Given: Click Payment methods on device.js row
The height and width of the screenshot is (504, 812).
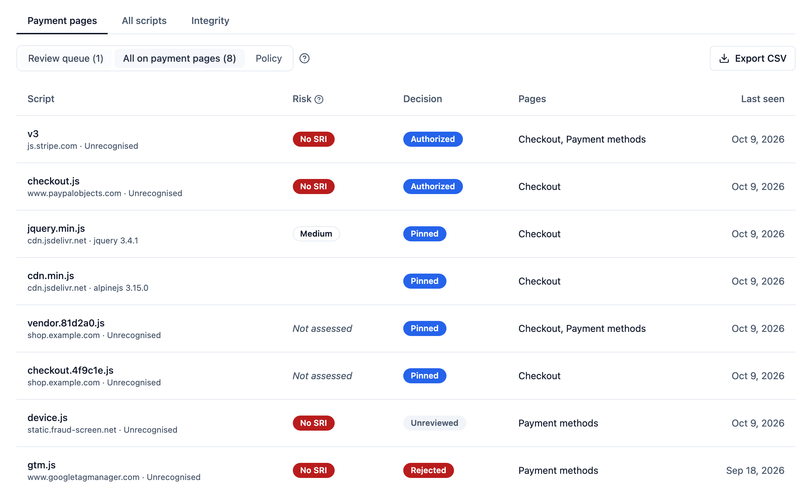Looking at the screenshot, I should click(x=558, y=423).
